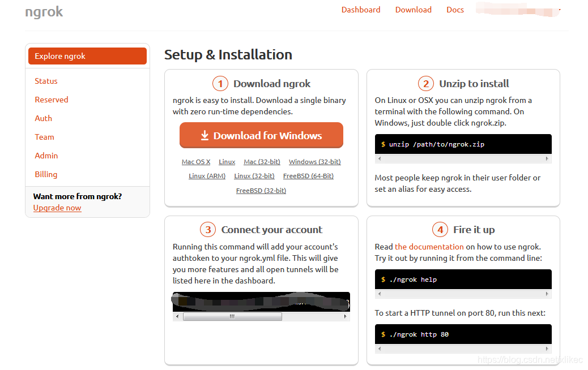Click the ./ngrok help command box
Screen dimensions: 588x370
[463, 279]
